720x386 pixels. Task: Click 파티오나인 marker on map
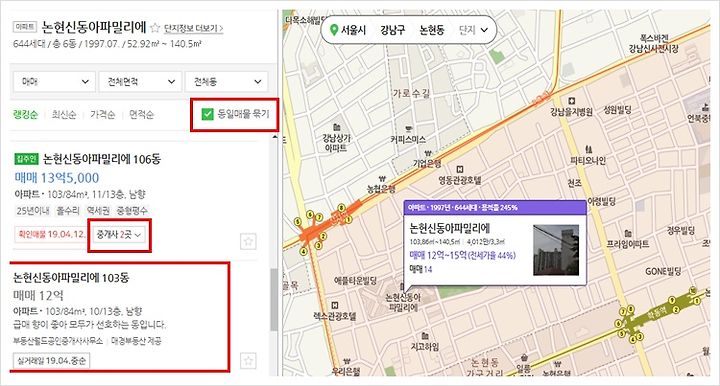coord(588,157)
